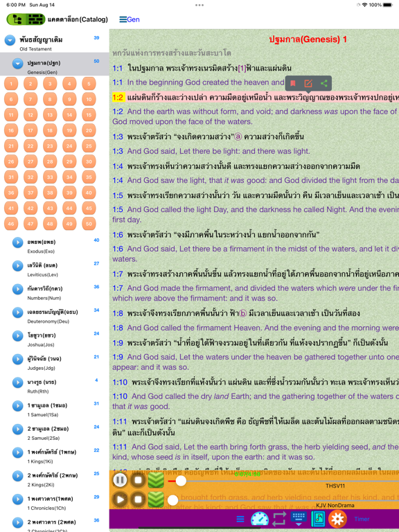Tap the green chevron icon for THSV11
Viewport: 399px width, 532px height.
(x=156, y=480)
